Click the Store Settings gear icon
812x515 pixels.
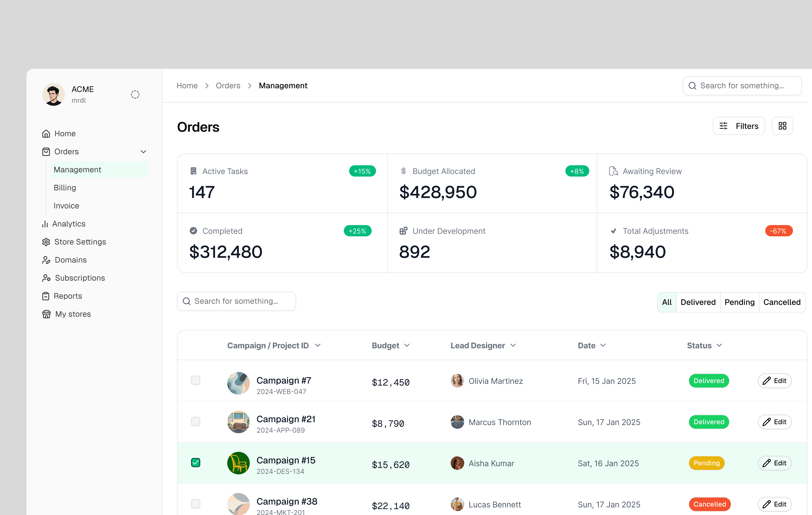(46, 242)
